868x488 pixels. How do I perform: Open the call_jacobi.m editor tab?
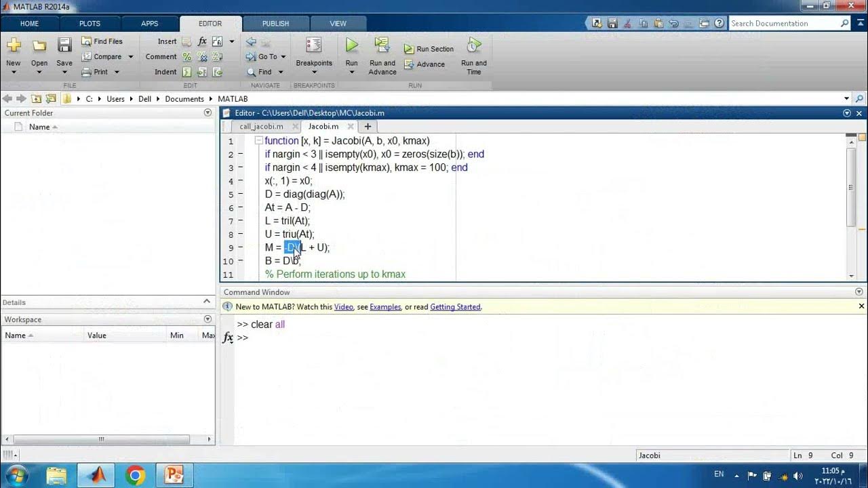(x=261, y=127)
